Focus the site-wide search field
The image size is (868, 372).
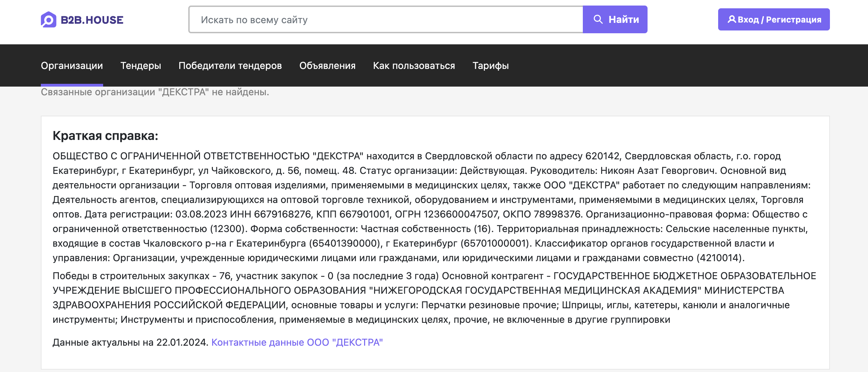tap(386, 20)
